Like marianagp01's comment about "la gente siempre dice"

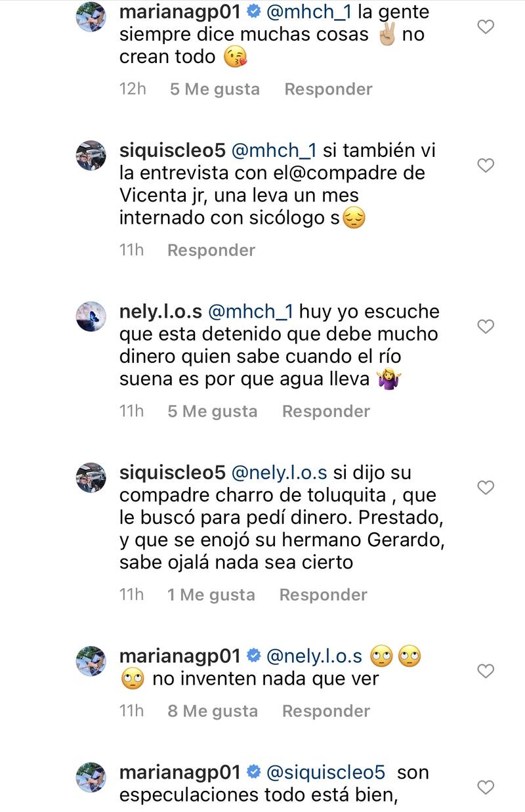click(485, 27)
